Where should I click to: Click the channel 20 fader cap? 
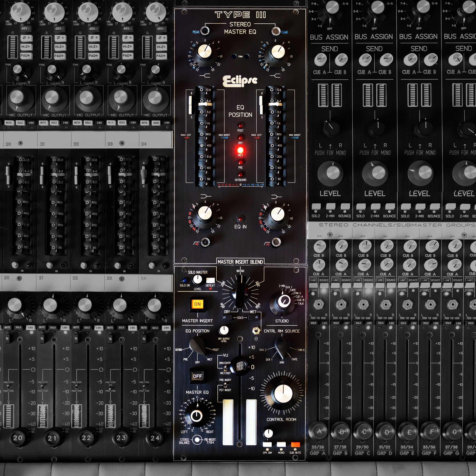click(x=18, y=438)
